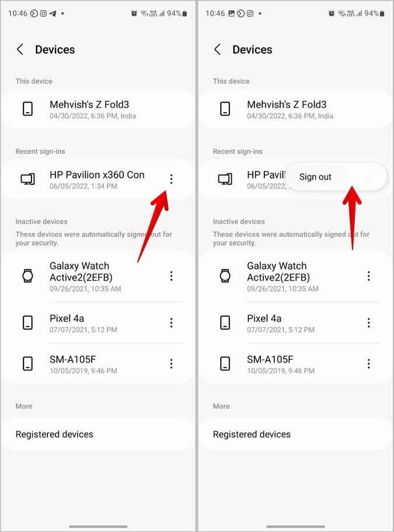Image resolution: width=394 pixels, height=532 pixels.
Task: Tap left screen's HP Pavilion computer icon
Action: (28, 179)
